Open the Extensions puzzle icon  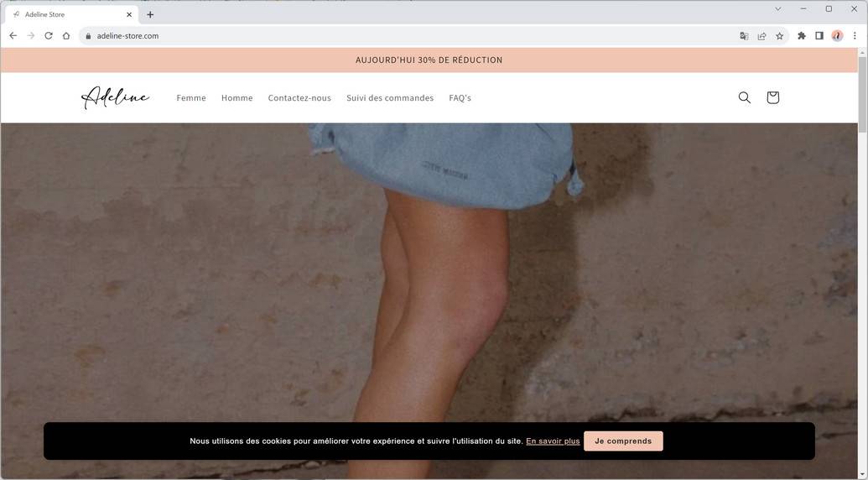point(802,36)
